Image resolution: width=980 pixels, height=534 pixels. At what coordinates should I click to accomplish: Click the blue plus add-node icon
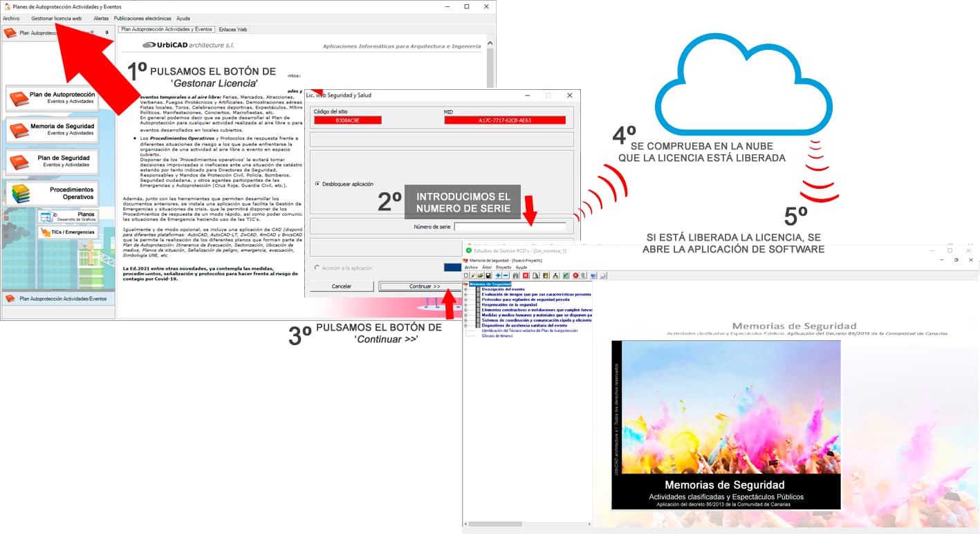coord(498,275)
